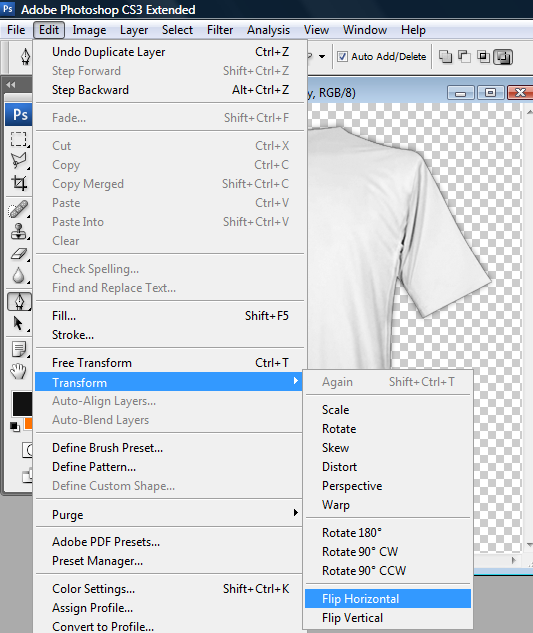533x633 pixels.
Task: Select the Blur tool
Action: (x=19, y=276)
